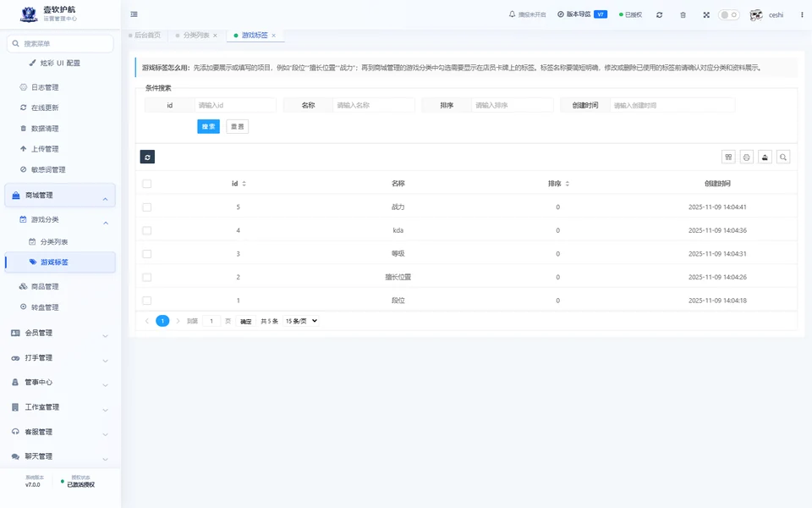
Task: Click the 重置 reset button
Action: (237, 126)
